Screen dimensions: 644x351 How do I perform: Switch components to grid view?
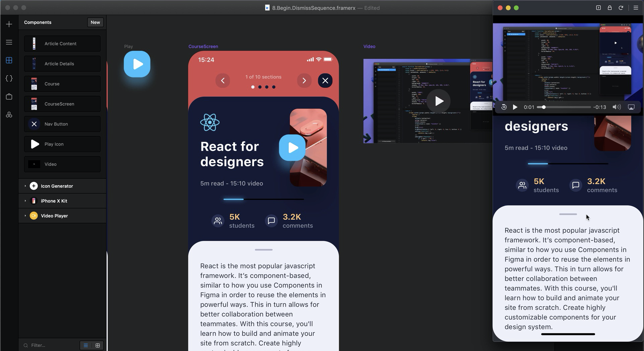tap(98, 345)
